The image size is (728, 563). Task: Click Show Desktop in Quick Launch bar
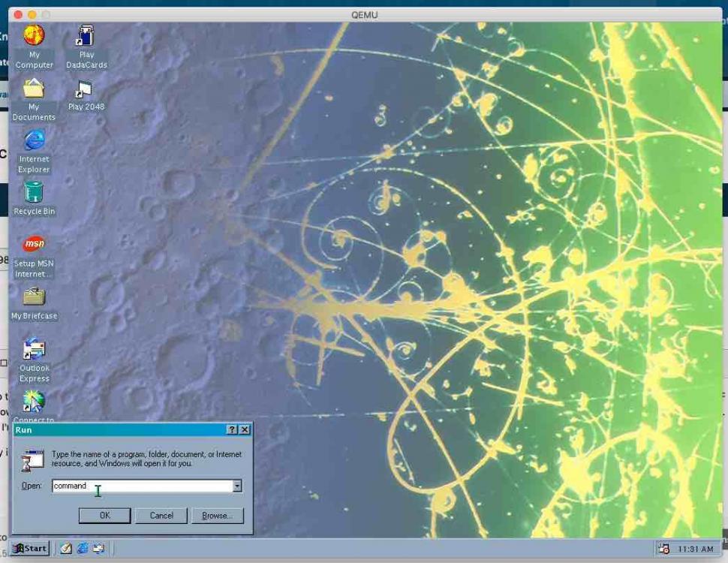pos(66,549)
